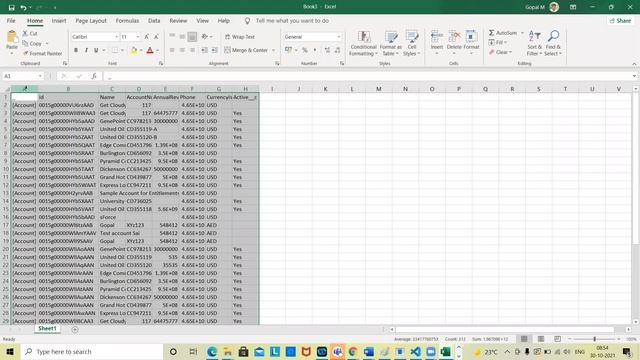
Task: Increase indent icon
Action: (214, 50)
